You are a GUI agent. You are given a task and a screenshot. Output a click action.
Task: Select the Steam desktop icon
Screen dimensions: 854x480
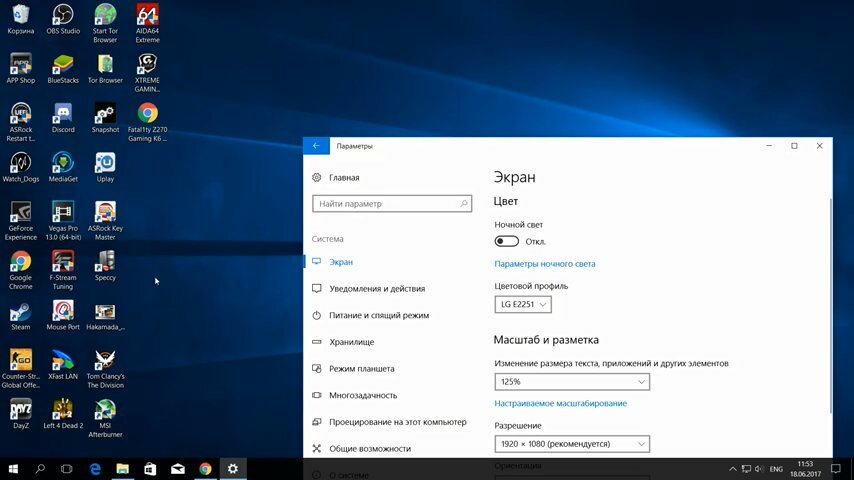tap(21, 315)
